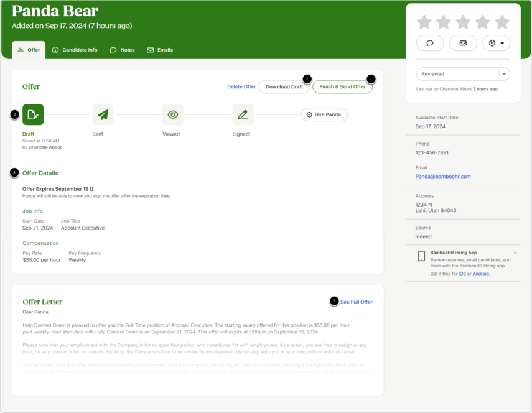
Task: Click Offer Expires September 19 text
Action: coord(58,189)
